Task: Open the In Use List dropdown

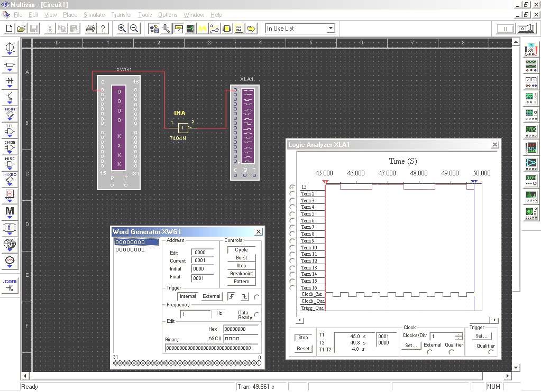Action: pos(331,29)
